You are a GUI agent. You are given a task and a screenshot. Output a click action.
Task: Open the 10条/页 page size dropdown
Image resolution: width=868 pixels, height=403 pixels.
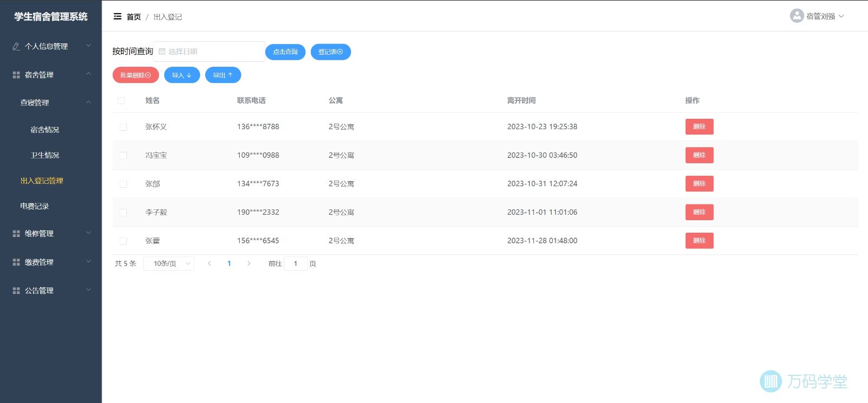pyautogui.click(x=169, y=264)
